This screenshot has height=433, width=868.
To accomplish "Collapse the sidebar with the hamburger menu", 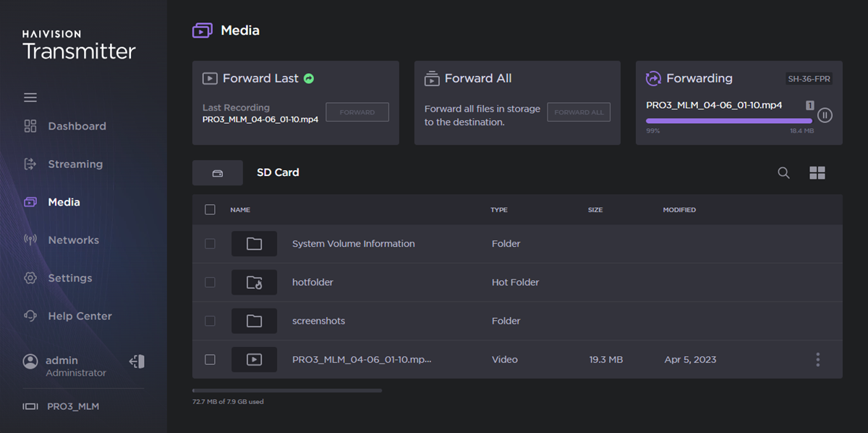I will click(x=30, y=96).
